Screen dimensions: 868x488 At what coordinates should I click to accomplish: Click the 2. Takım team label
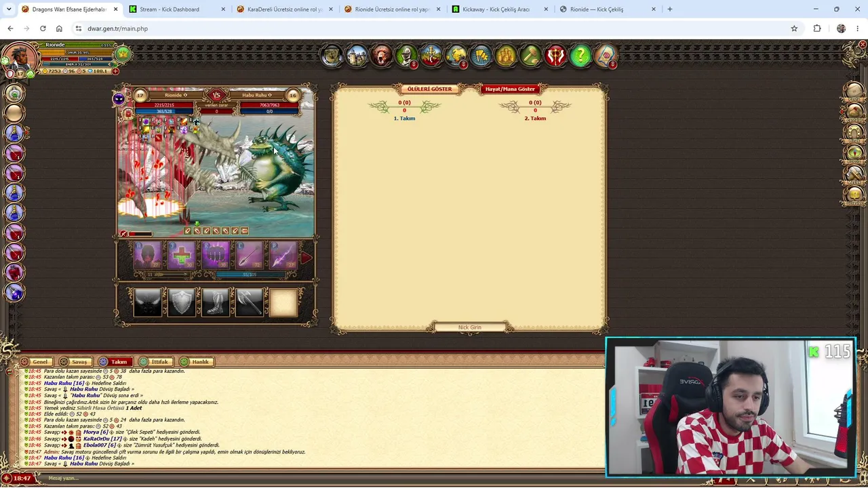pyautogui.click(x=535, y=119)
